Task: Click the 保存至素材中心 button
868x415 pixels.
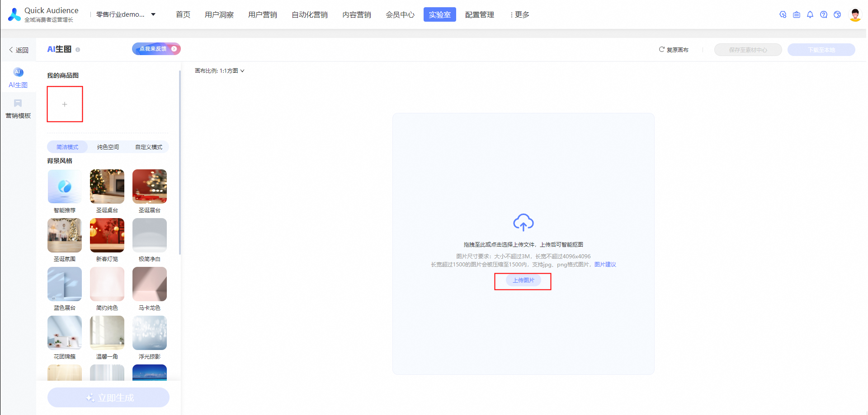Action: 748,50
